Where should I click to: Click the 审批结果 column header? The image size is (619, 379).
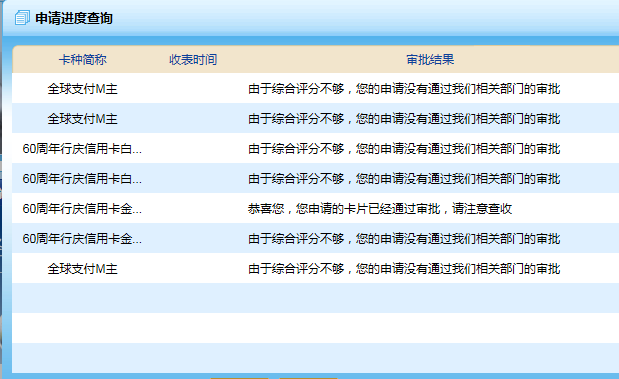coord(430,60)
